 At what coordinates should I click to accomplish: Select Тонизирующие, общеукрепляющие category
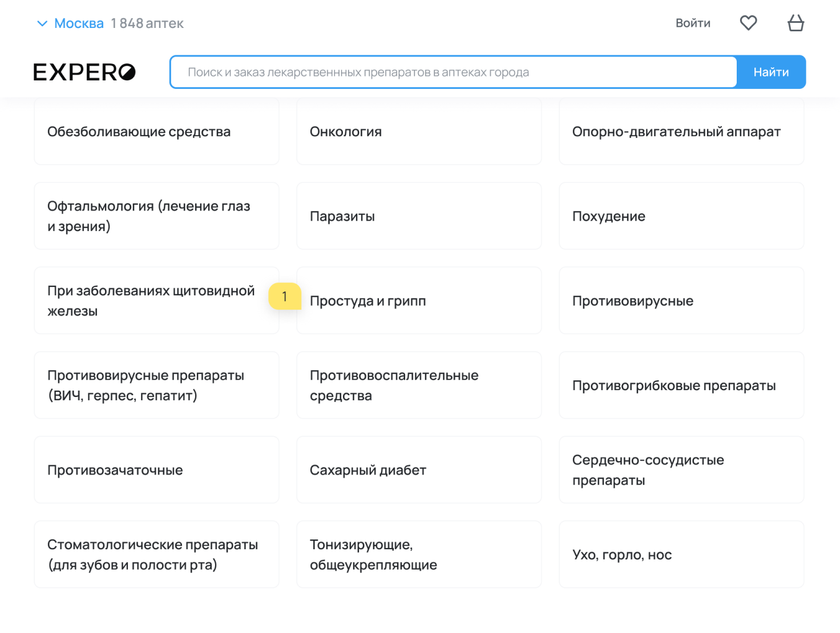(419, 554)
